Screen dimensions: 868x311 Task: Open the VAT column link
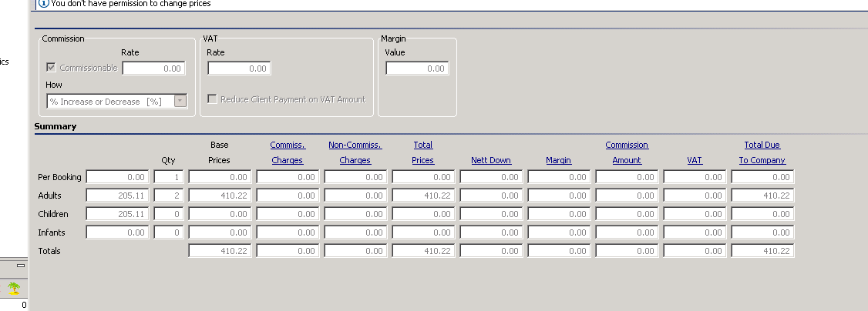[695, 160]
